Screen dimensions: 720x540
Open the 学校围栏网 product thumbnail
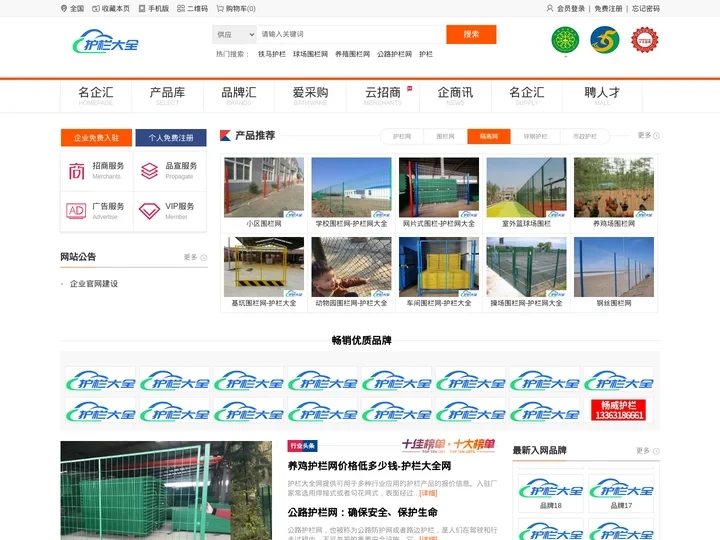[x=351, y=187]
